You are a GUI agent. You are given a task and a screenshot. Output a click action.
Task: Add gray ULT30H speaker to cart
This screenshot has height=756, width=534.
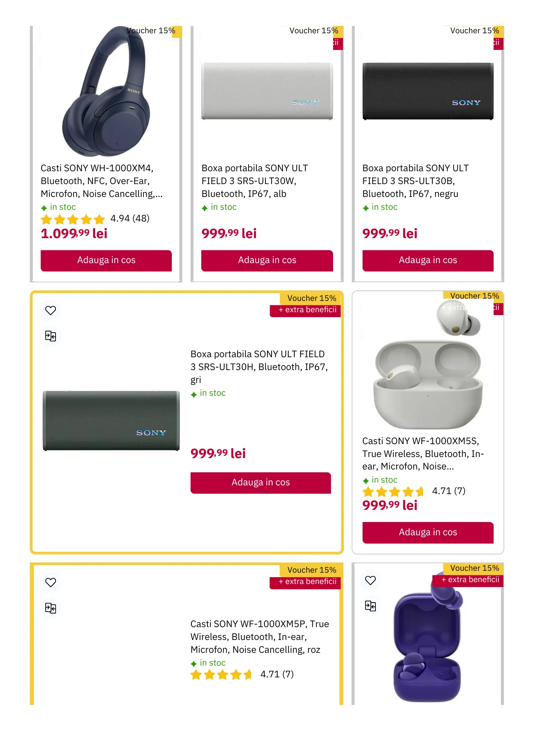coord(261,483)
